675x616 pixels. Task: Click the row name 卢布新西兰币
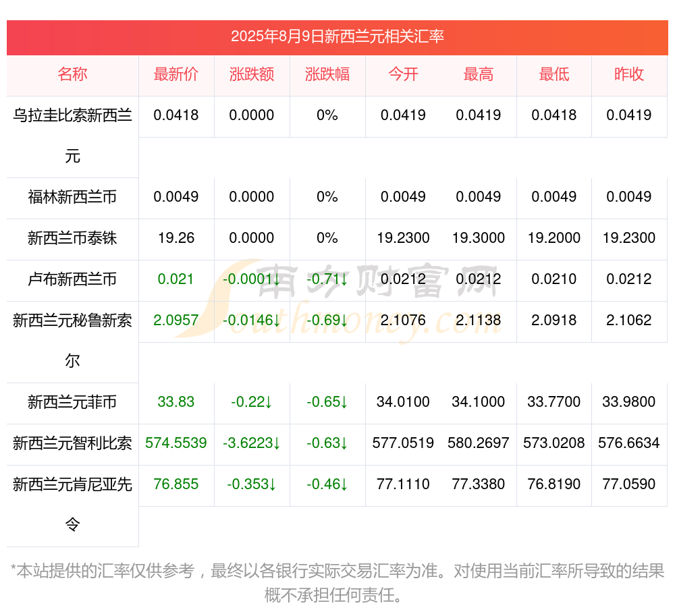coord(72,279)
